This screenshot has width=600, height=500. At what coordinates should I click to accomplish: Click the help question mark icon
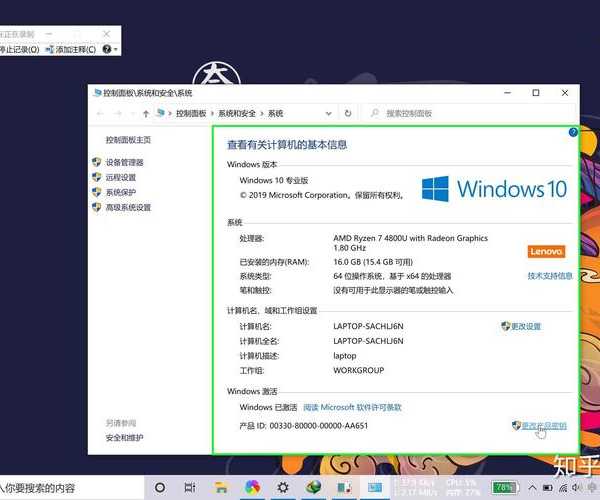[x=573, y=132]
